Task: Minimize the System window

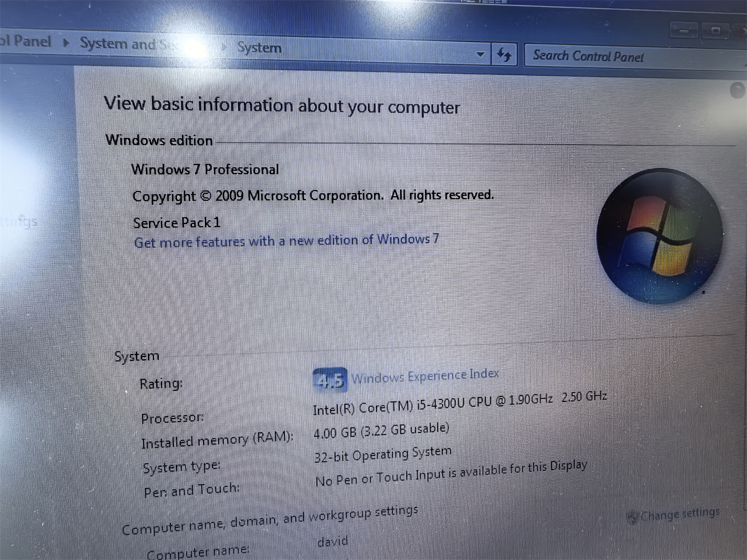Action: tap(684, 31)
